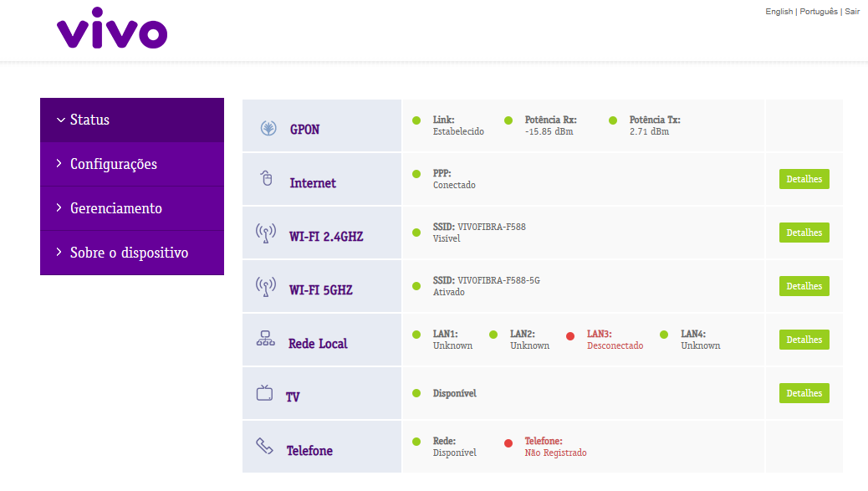Select the TV row label
The width and height of the screenshot is (868, 491).
pyautogui.click(x=293, y=397)
